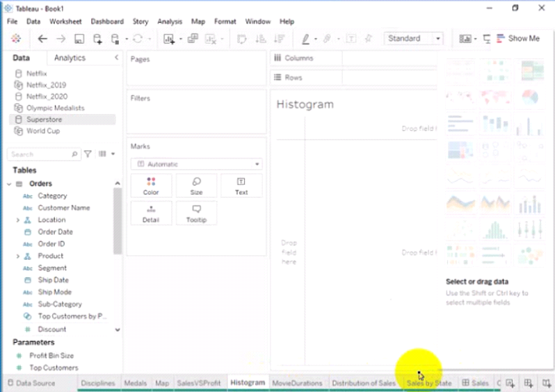Open new worksheet dropdown arrow

(x=181, y=39)
